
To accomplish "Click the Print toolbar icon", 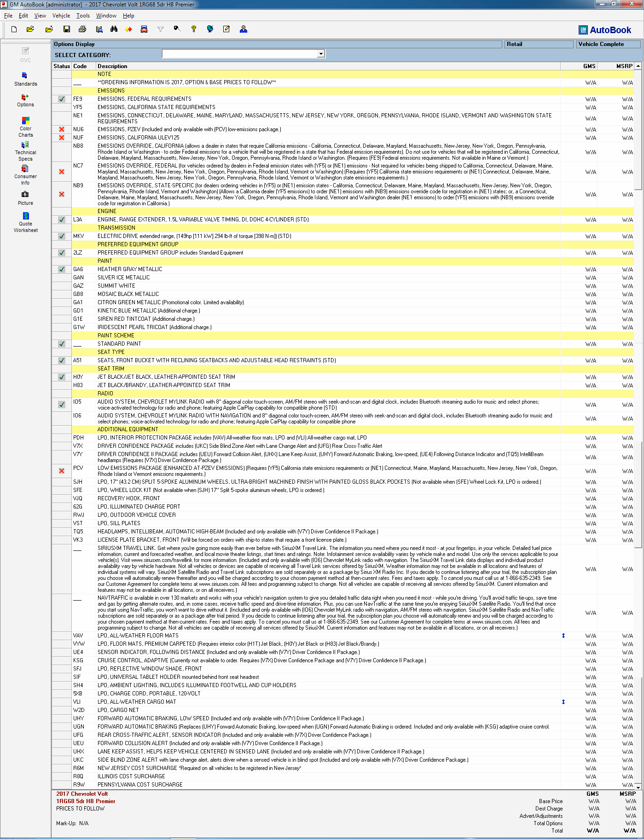I will coord(82,29).
